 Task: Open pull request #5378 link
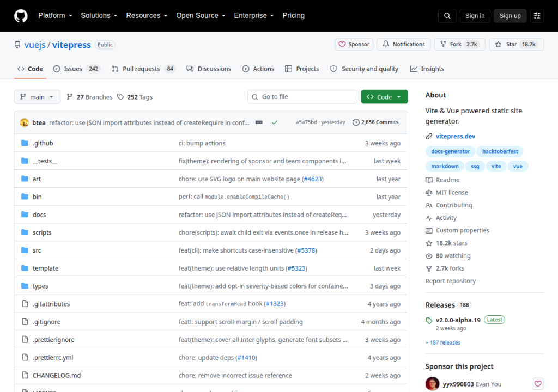(x=306, y=250)
